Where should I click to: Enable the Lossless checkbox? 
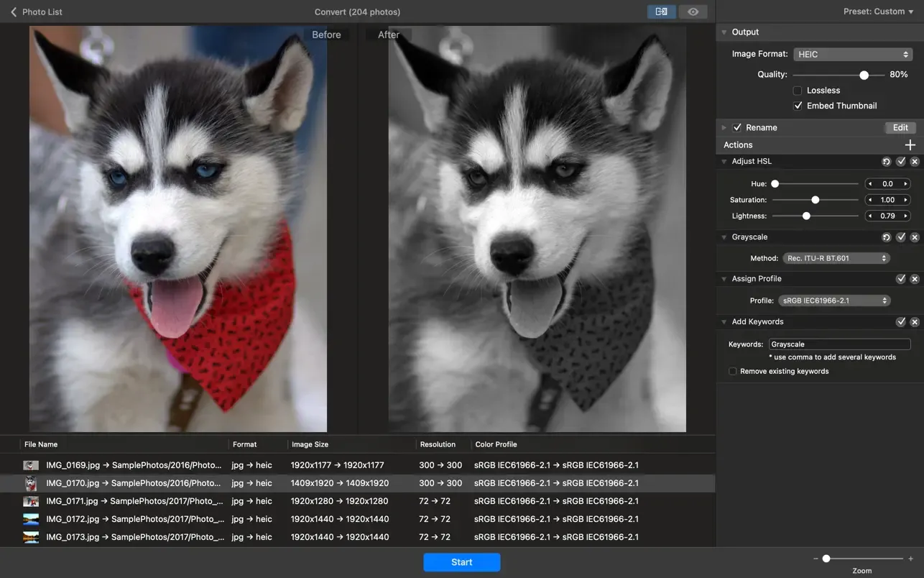[x=798, y=91]
